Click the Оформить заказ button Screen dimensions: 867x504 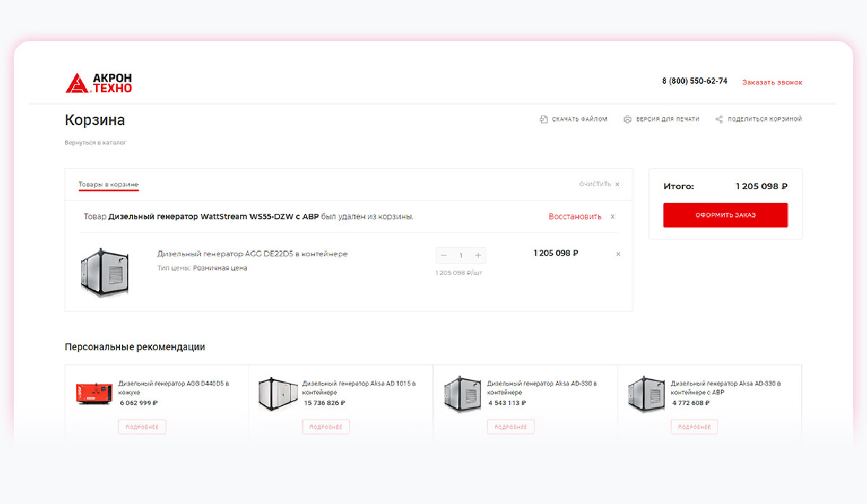point(725,215)
